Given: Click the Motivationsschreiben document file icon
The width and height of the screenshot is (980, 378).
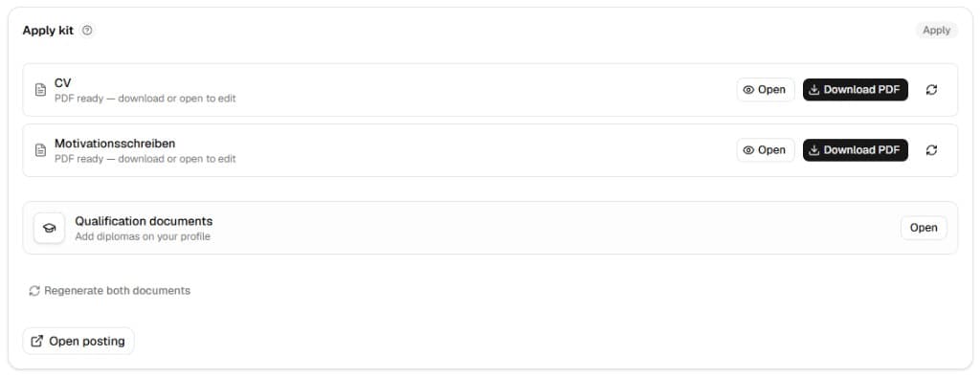Looking at the screenshot, I should pyautogui.click(x=40, y=150).
